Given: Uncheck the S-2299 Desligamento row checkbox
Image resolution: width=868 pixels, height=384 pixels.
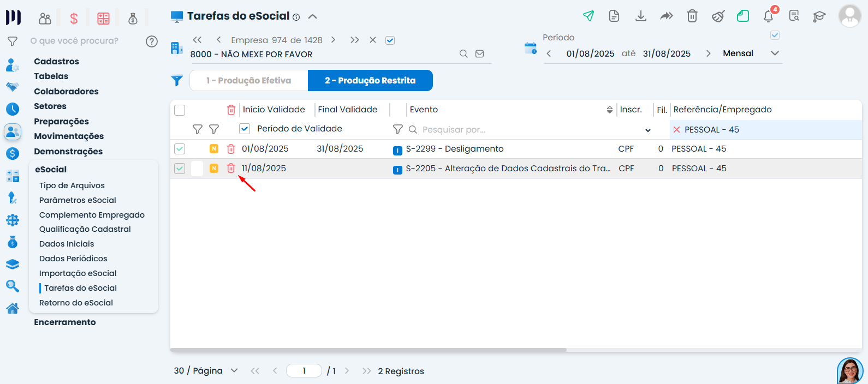Looking at the screenshot, I should (180, 149).
